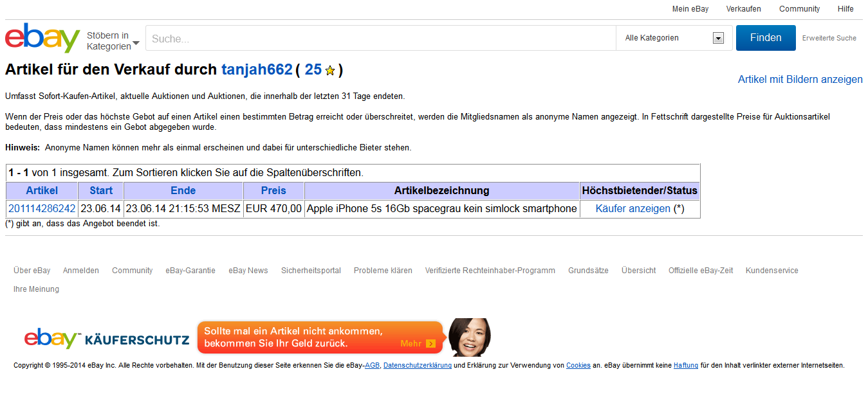Open the Mein eBay menu

click(690, 9)
